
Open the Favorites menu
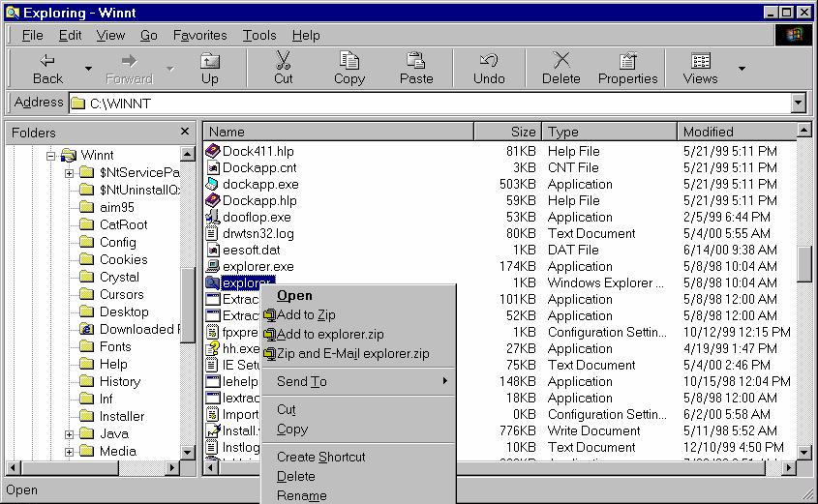pos(199,36)
